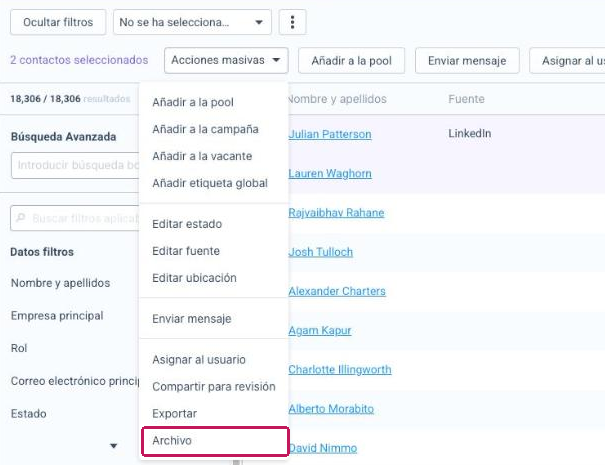Choose Añadir a la vacante option
This screenshot has width=605, height=465.
(202, 156)
